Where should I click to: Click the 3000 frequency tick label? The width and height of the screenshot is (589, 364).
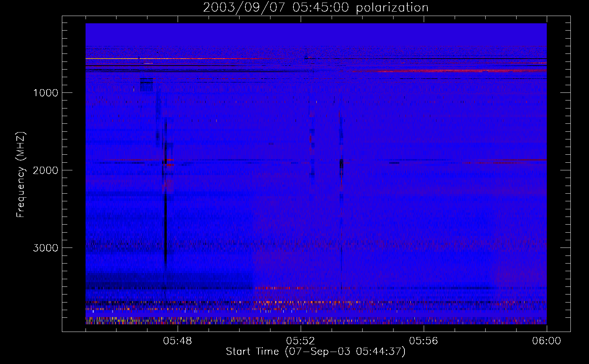[46, 248]
